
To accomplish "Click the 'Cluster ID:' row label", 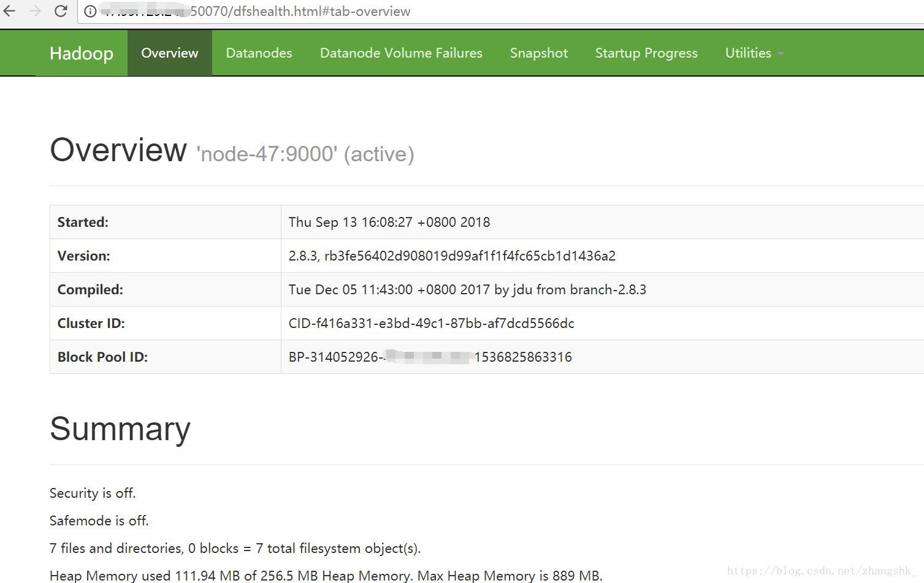I will tap(91, 323).
